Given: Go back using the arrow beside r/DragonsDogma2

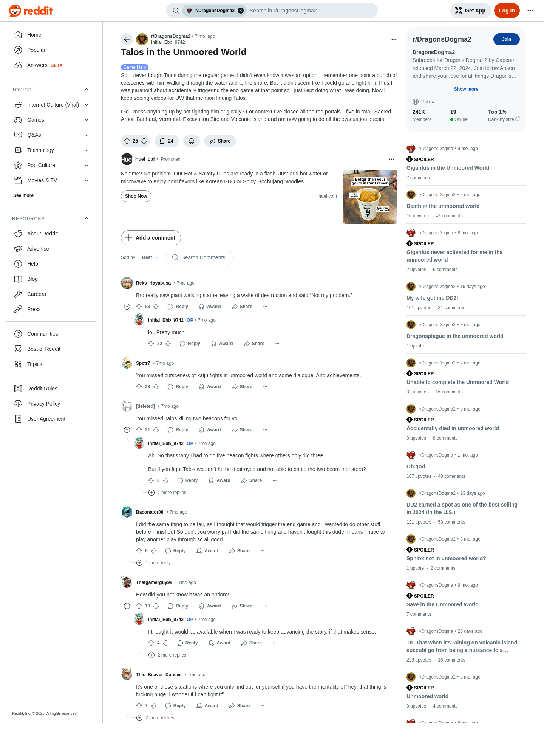Looking at the screenshot, I should point(127,39).
